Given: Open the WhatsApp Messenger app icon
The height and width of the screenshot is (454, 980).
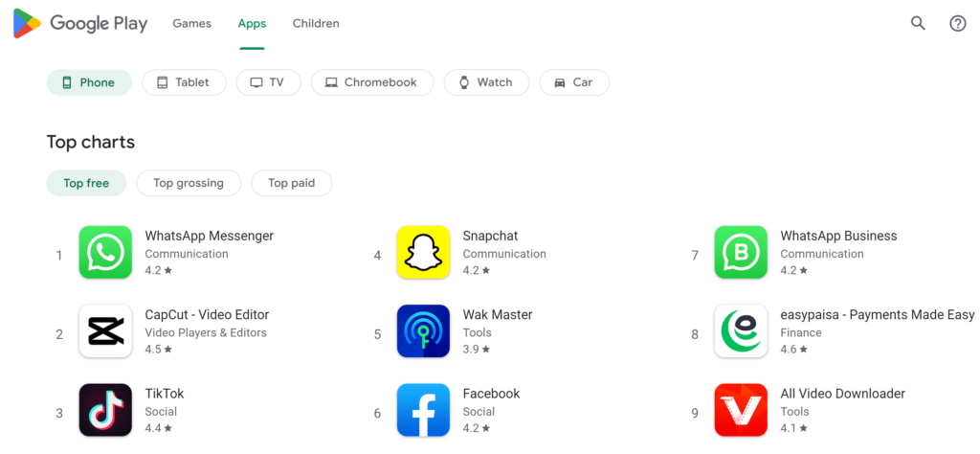Looking at the screenshot, I should pos(105,253).
